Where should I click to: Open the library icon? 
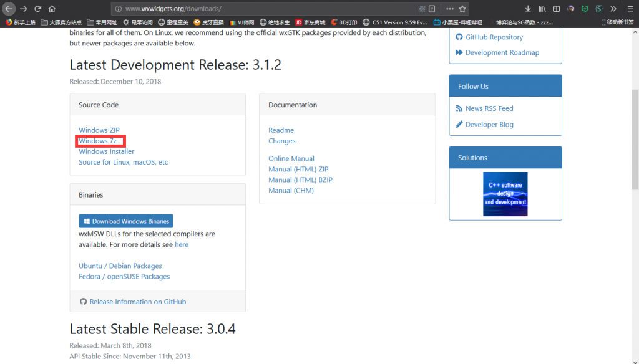click(542, 9)
